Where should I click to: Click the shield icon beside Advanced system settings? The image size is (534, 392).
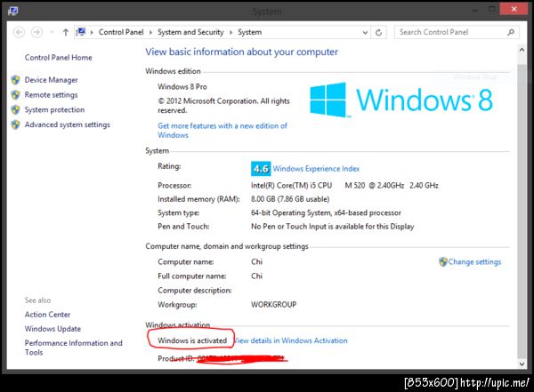[x=15, y=124]
